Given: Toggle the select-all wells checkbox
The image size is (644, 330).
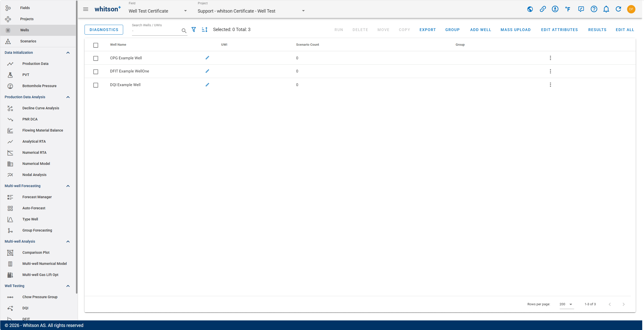Looking at the screenshot, I should point(96,45).
